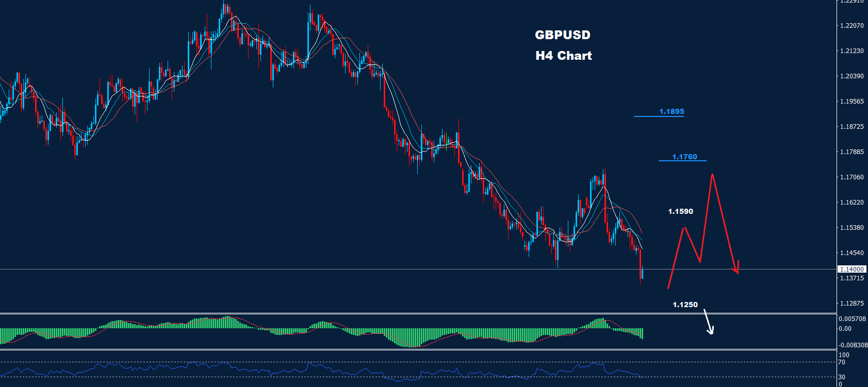Click the RSI 70 overbought level label

pos(842,363)
